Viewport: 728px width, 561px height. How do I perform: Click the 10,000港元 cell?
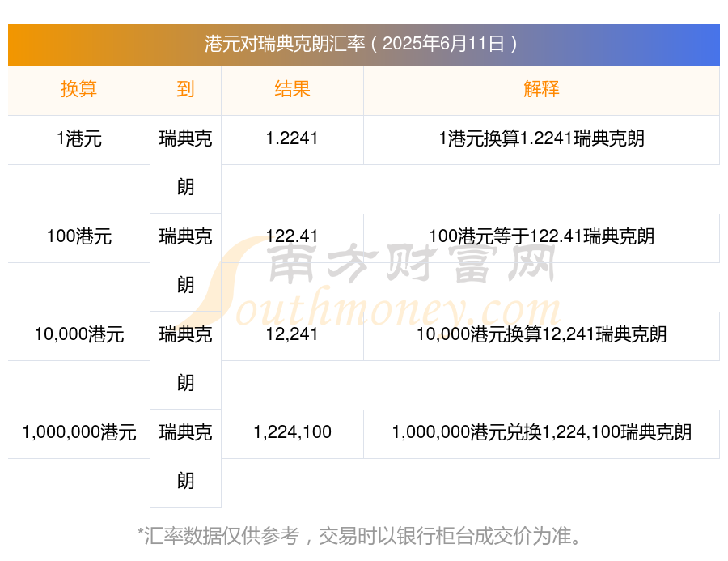(x=79, y=334)
